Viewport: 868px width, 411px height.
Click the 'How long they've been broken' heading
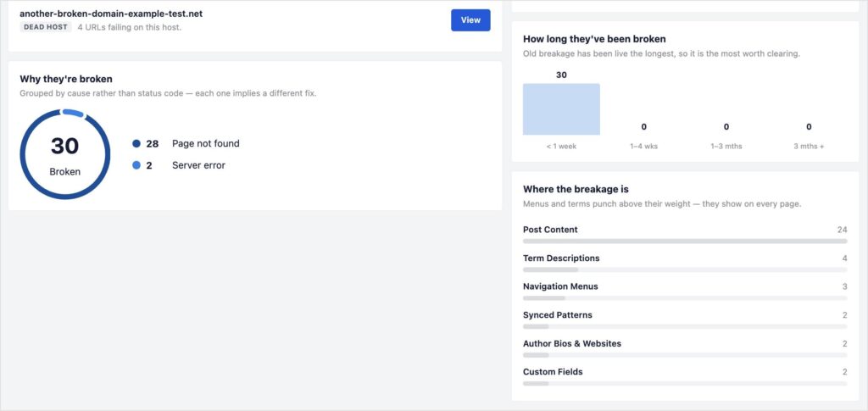click(594, 39)
